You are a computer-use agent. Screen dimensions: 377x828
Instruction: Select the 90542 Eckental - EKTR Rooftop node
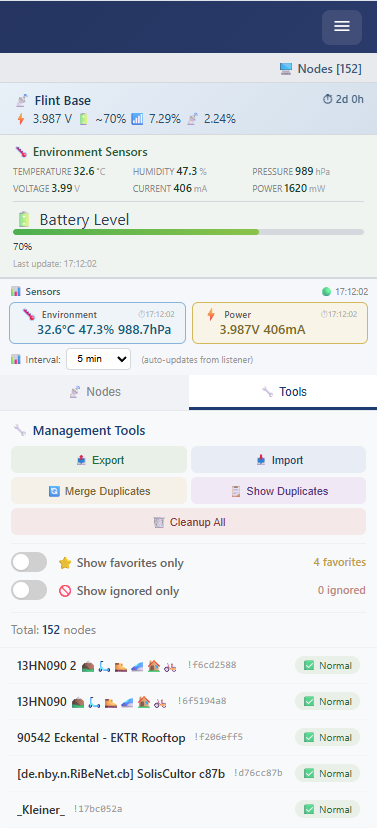[x=101, y=738]
